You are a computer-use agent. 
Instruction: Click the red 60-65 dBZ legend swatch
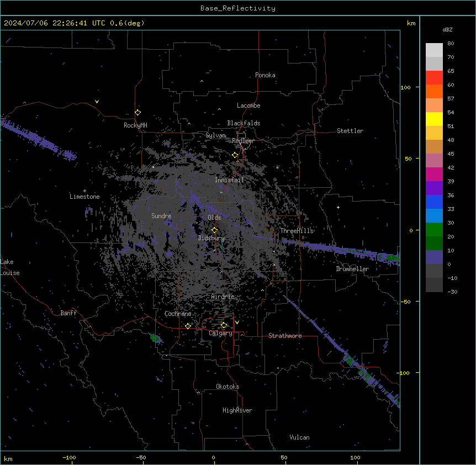[434, 78]
